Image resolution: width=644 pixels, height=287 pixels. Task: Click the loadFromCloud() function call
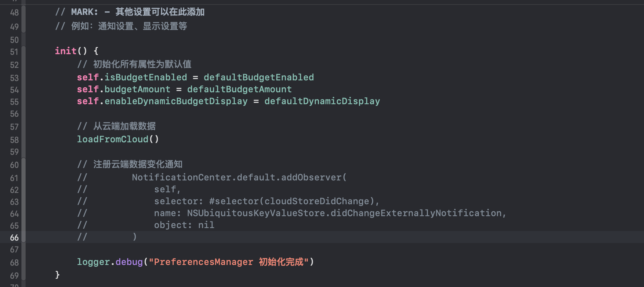[118, 139]
